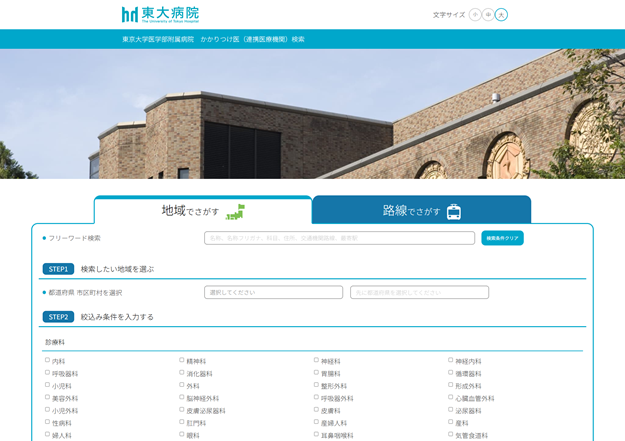Open the city/ward selection dropdown
625x441 pixels.
[x=419, y=292]
